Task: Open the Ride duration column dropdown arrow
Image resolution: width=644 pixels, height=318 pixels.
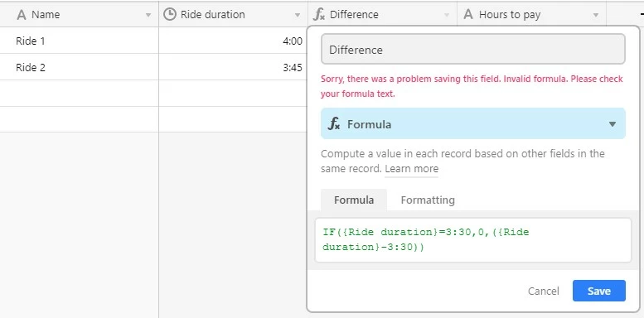Action: point(298,16)
